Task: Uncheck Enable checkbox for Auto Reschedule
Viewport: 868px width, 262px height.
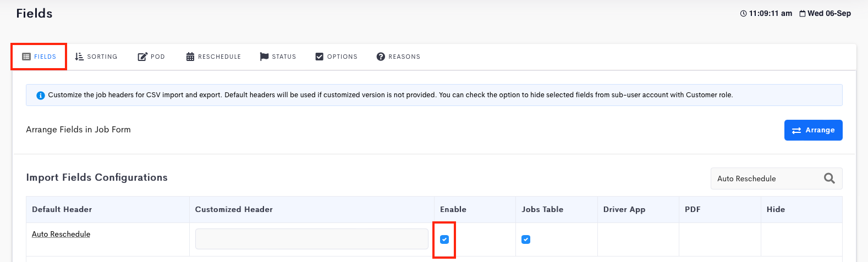Action: 444,239
